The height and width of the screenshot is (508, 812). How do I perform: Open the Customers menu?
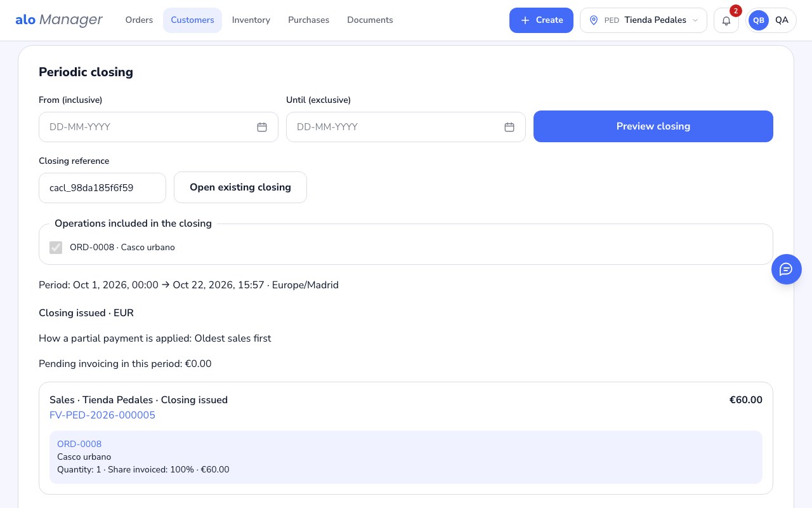click(x=192, y=20)
